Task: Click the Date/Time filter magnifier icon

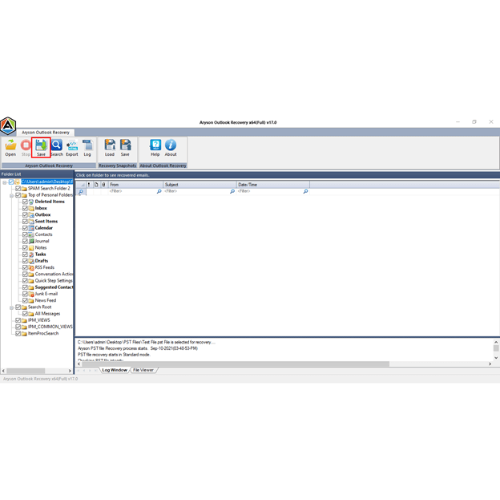Action: (x=305, y=191)
